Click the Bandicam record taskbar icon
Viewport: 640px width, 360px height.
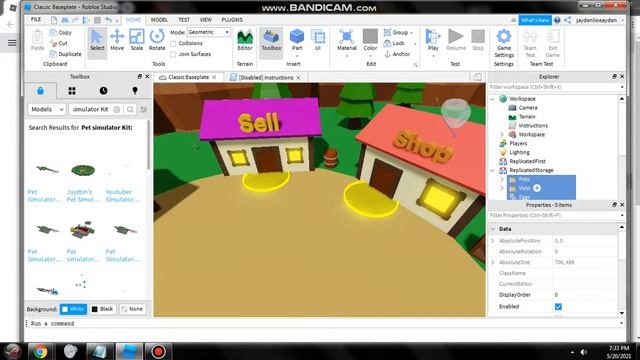point(158,351)
